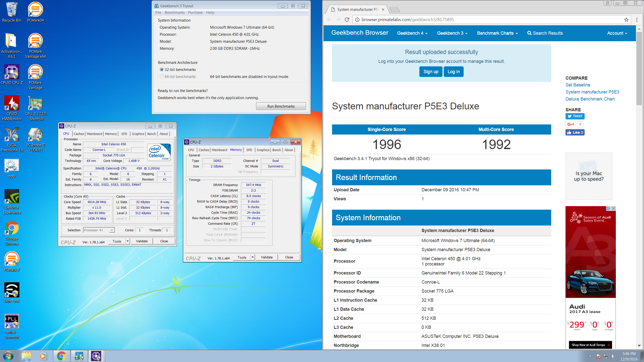Image resolution: width=644 pixels, height=362 pixels.
Task: Open Windows Explorer from taskbar
Action: (x=26, y=356)
